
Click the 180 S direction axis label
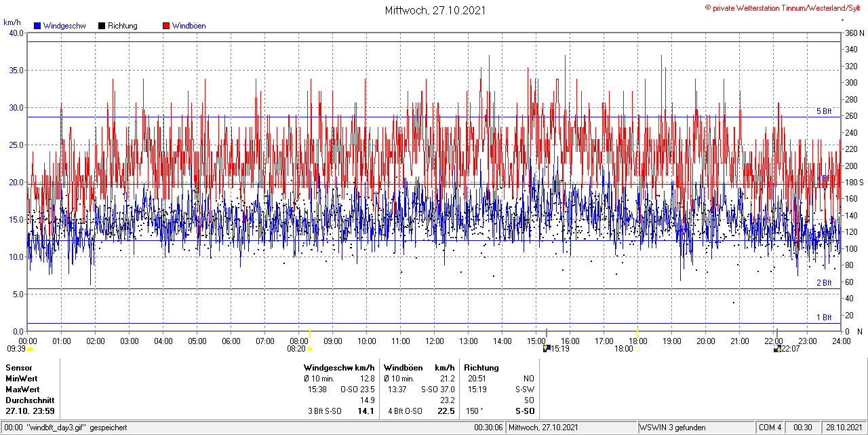[853, 183]
